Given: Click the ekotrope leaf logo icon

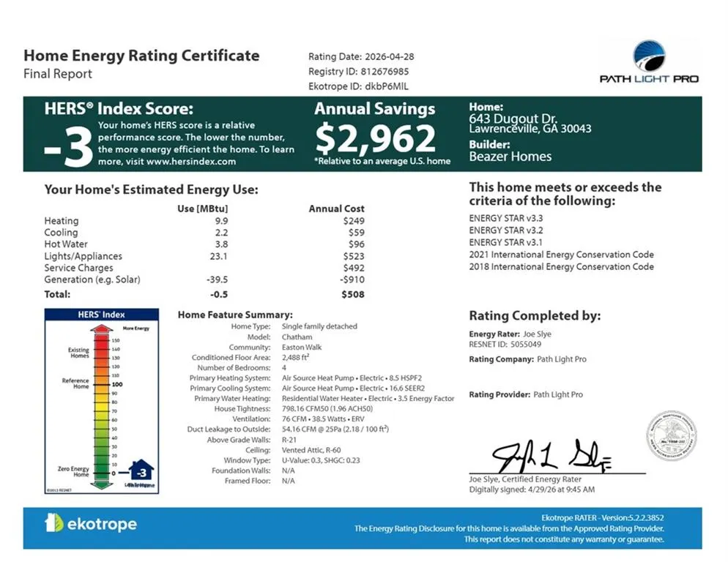Looking at the screenshot, I should pos(54,522).
